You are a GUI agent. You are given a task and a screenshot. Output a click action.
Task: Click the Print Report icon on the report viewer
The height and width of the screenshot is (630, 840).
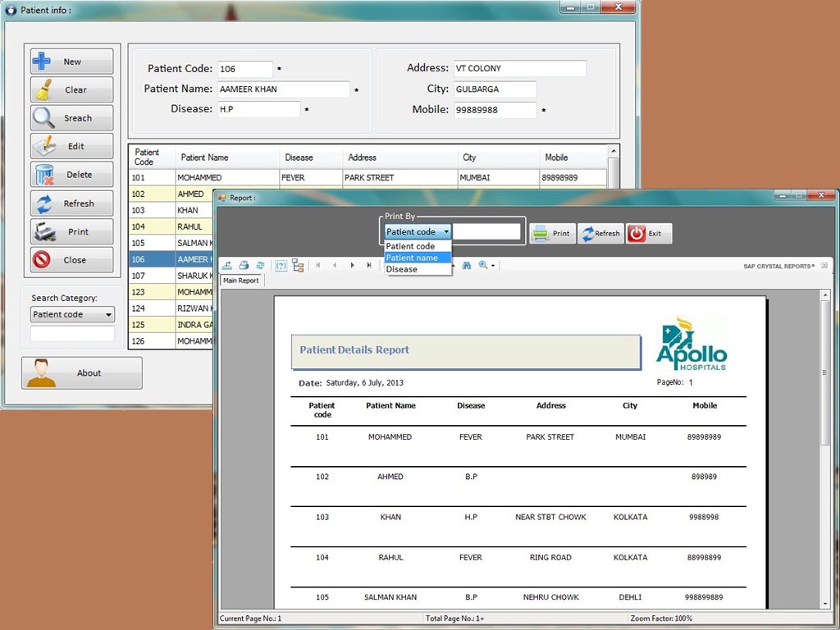point(244,265)
